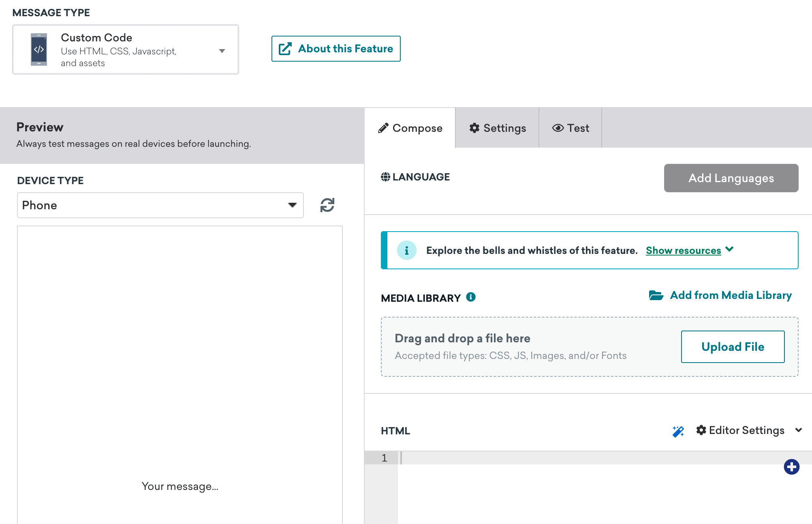Click the open folder icon for Media Library
This screenshot has width=812, height=524.
[x=656, y=295]
